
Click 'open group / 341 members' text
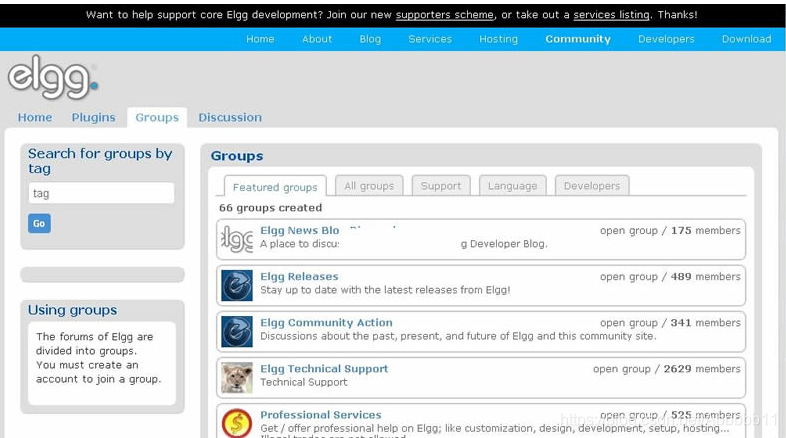coord(670,323)
